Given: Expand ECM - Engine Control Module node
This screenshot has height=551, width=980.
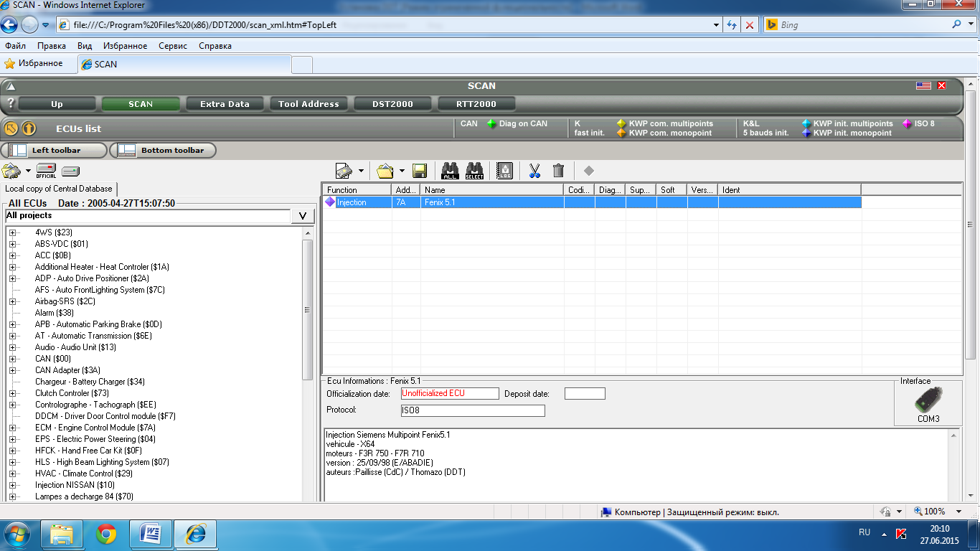Looking at the screenshot, I should coord(12,428).
